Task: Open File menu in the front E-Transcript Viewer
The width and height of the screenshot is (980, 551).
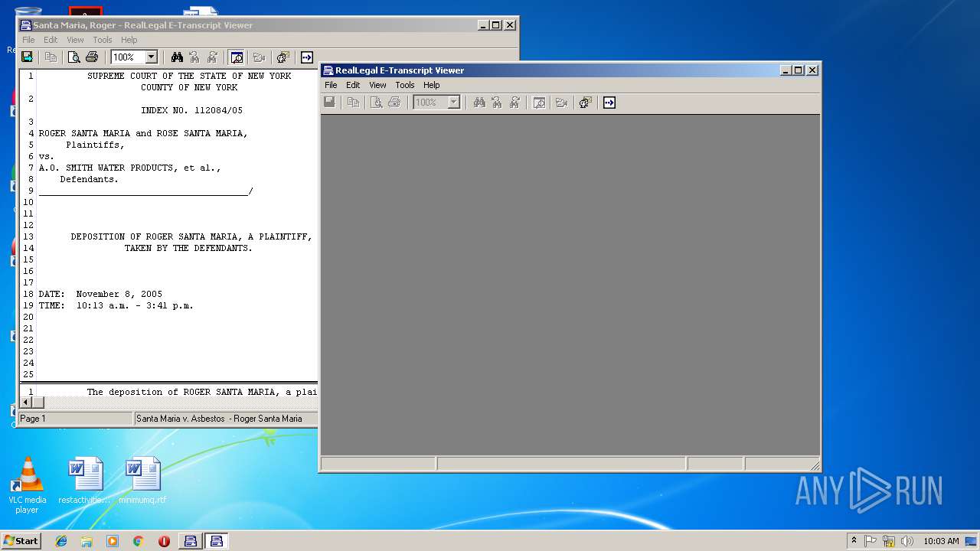Action: click(x=331, y=85)
